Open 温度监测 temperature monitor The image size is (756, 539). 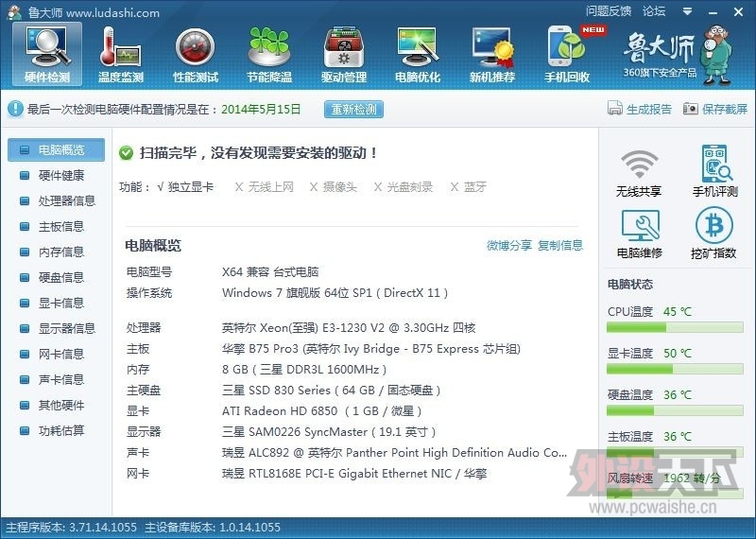[x=121, y=55]
